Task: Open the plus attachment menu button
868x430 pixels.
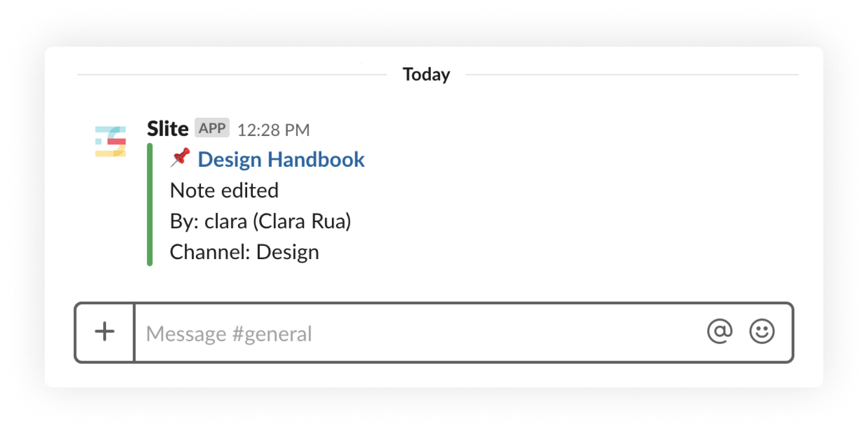Action: (x=105, y=332)
